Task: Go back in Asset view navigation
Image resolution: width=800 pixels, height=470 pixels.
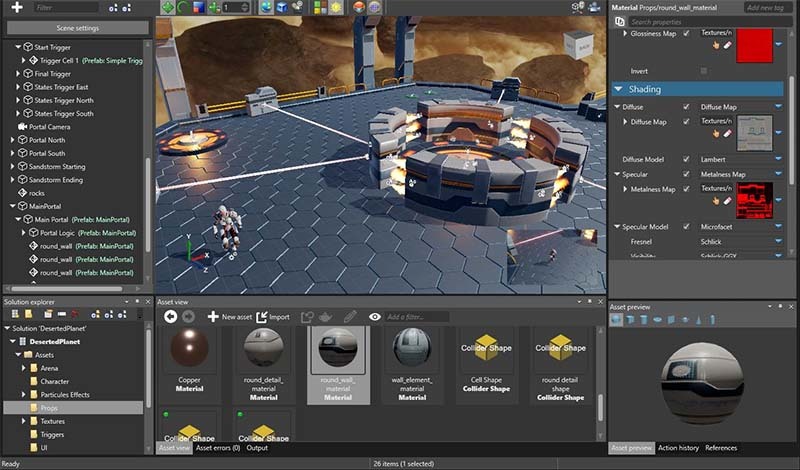Action: coord(171,317)
